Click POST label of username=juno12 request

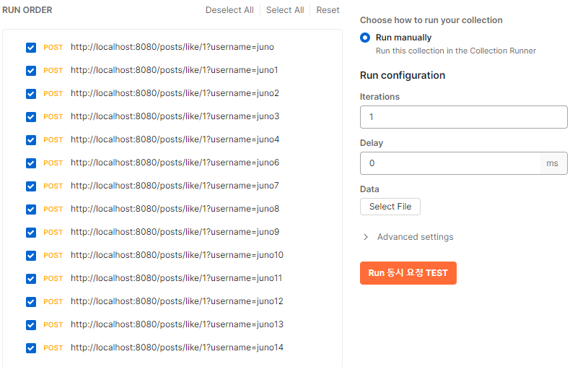[53, 301]
